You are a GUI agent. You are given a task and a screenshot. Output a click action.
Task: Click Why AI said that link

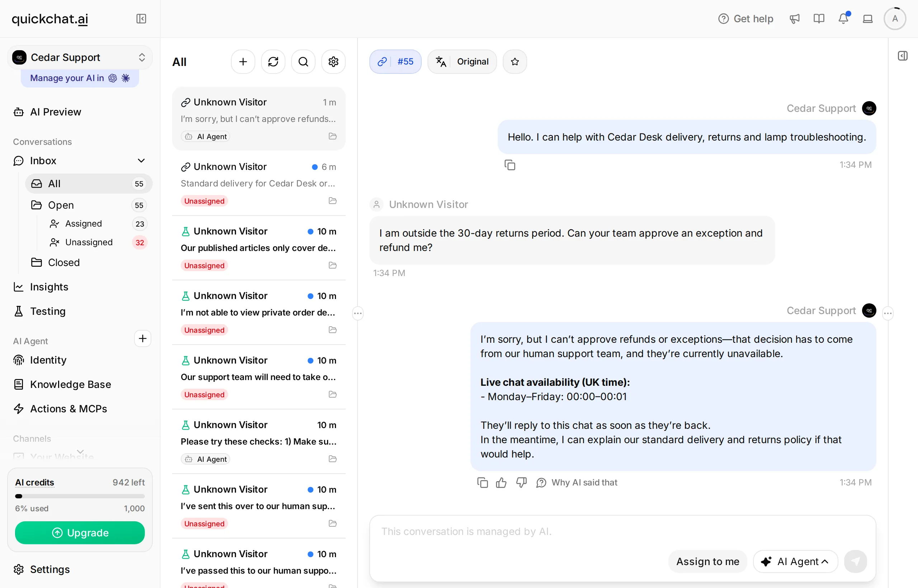point(577,483)
